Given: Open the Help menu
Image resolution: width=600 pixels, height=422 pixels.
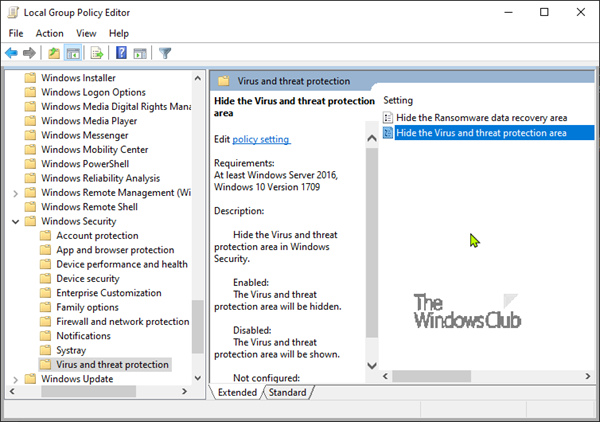Looking at the screenshot, I should point(119,33).
